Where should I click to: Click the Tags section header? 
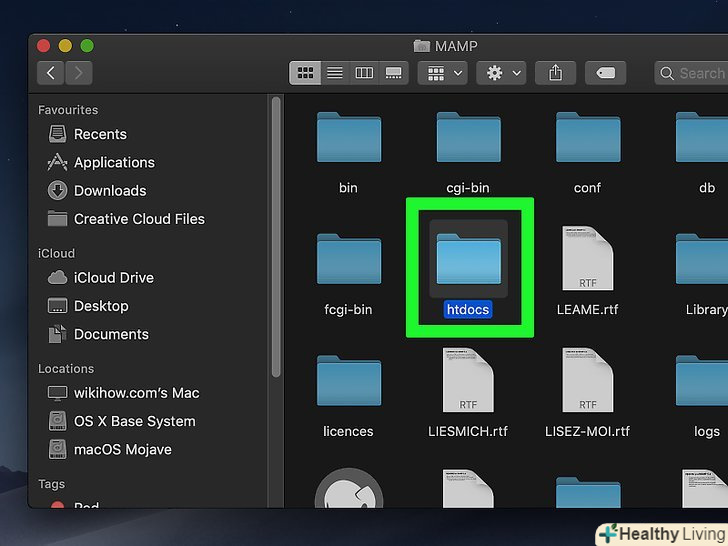click(51, 484)
